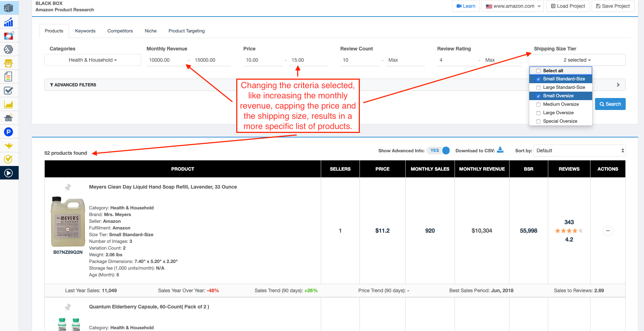Click the 52 products found text
The width and height of the screenshot is (644, 331).
(x=65, y=153)
